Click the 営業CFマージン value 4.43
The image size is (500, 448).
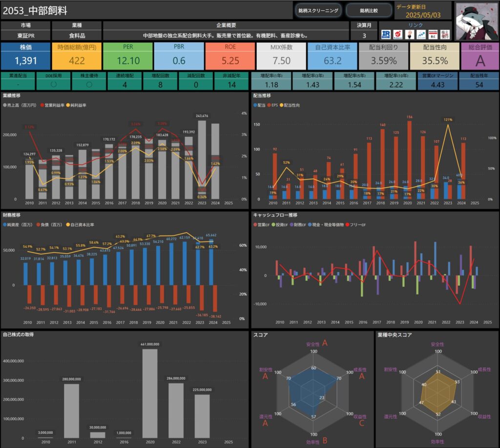[437, 85]
